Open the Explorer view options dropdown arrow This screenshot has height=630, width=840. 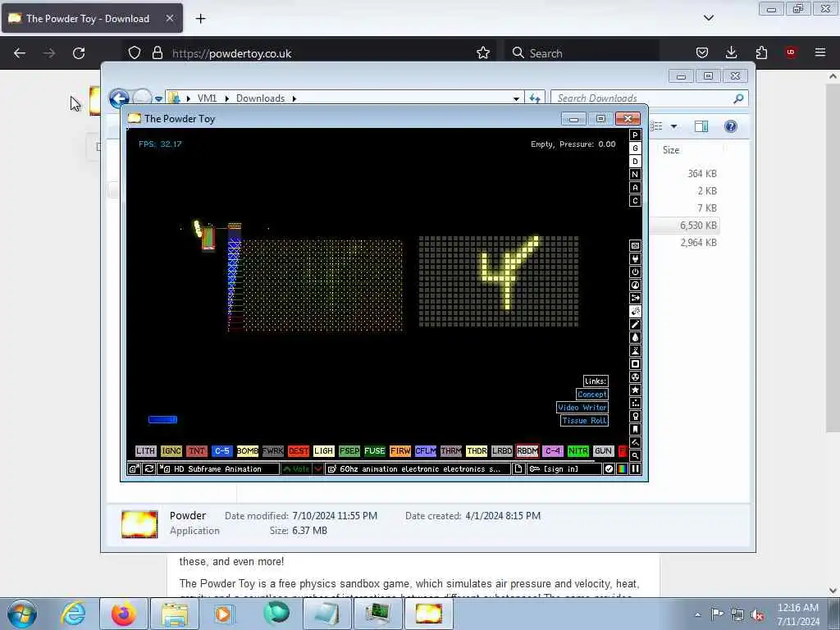(x=674, y=126)
